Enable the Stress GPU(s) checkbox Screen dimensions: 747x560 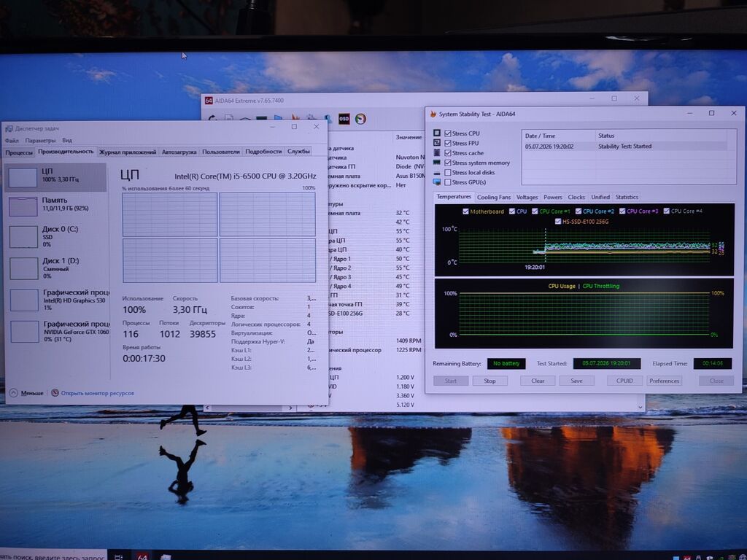[448, 182]
